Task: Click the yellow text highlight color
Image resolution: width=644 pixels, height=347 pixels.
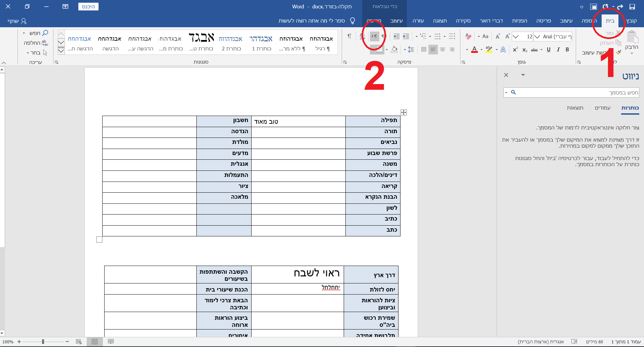Action: (489, 50)
